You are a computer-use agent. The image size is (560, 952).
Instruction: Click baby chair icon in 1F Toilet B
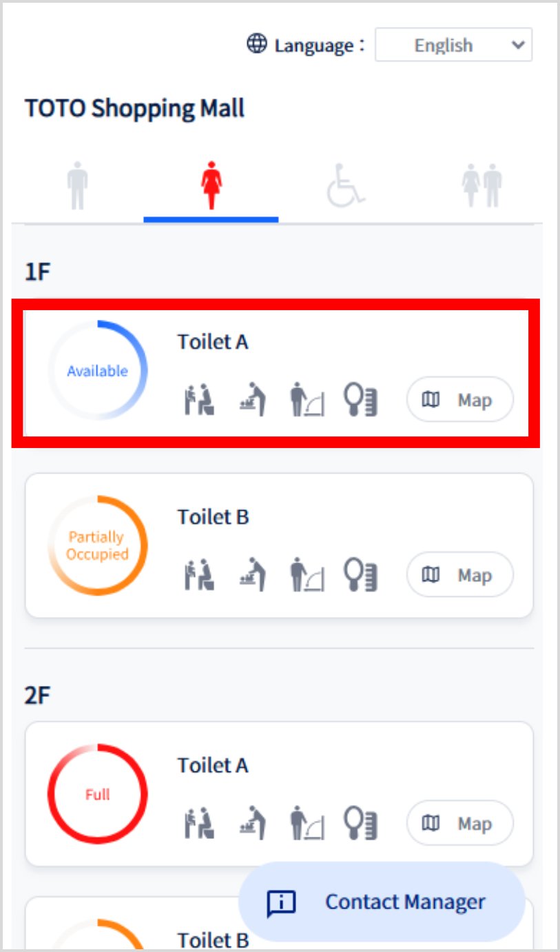pos(200,575)
